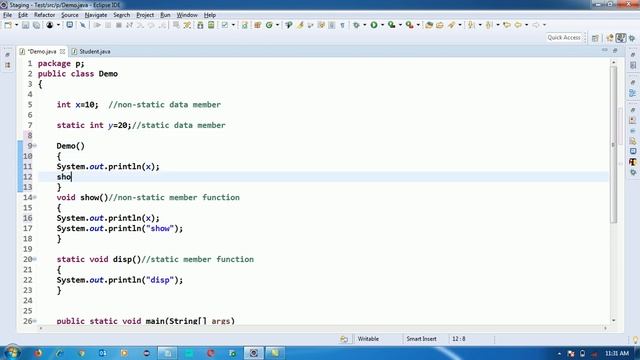Collapse the disp() method fold marker
This screenshot has height=360, width=640.
pos(35,259)
